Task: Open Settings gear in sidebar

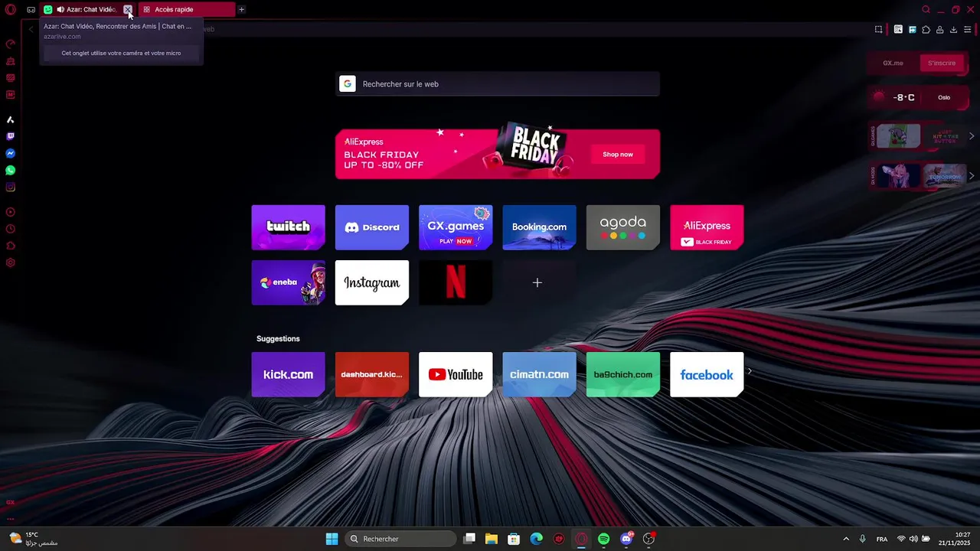Action: pos(11,262)
